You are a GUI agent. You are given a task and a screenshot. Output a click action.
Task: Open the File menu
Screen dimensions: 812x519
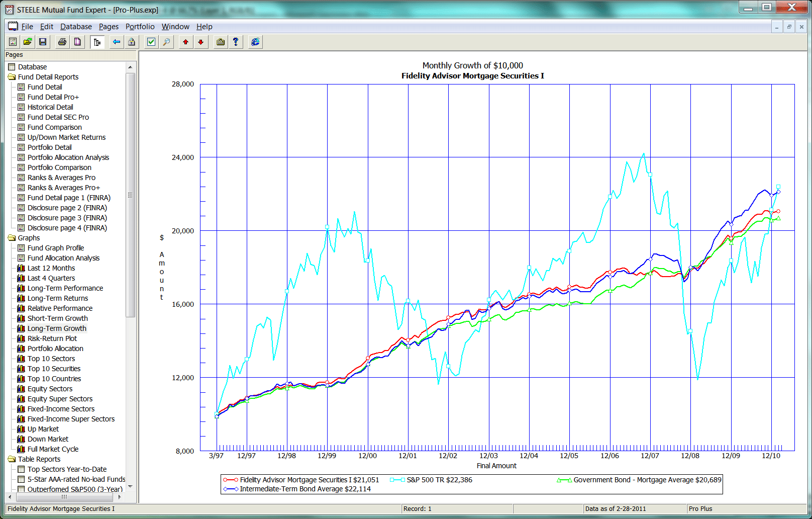[x=27, y=27]
